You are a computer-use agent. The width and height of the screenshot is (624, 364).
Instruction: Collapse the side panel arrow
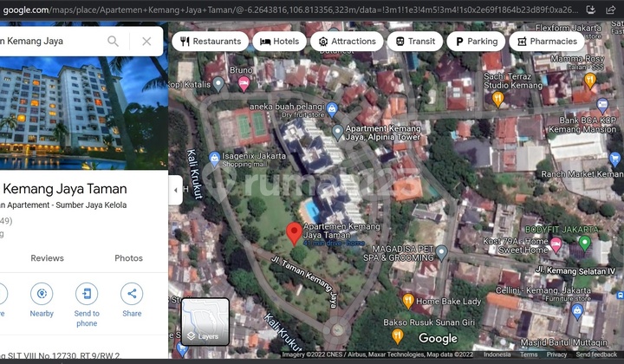point(175,190)
